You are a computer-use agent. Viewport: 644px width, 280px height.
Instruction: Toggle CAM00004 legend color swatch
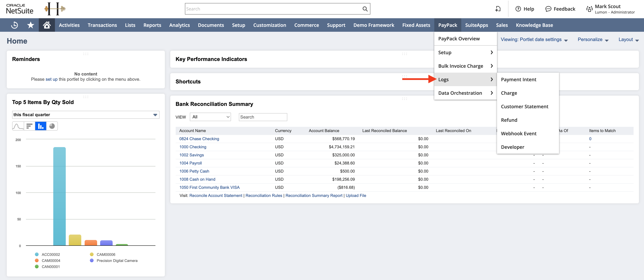[37, 260]
